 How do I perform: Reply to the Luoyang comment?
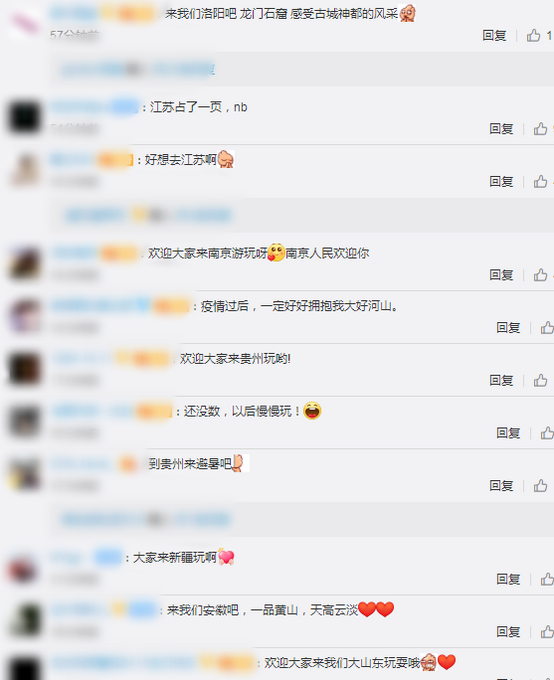(x=495, y=35)
